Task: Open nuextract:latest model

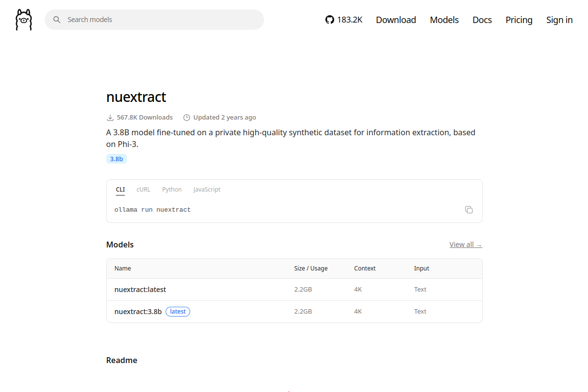Action: [140, 290]
